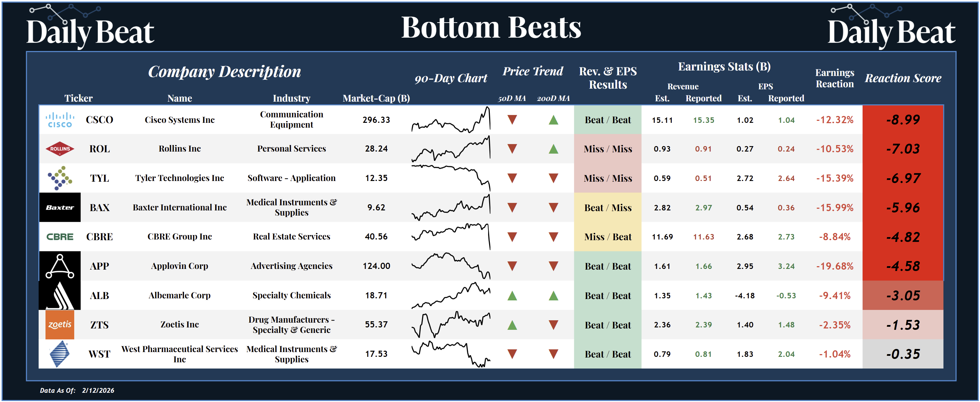Image resolution: width=980 pixels, height=402 pixels.
Task: Click CSCO's green 200D MA up arrow
Action: pos(553,120)
